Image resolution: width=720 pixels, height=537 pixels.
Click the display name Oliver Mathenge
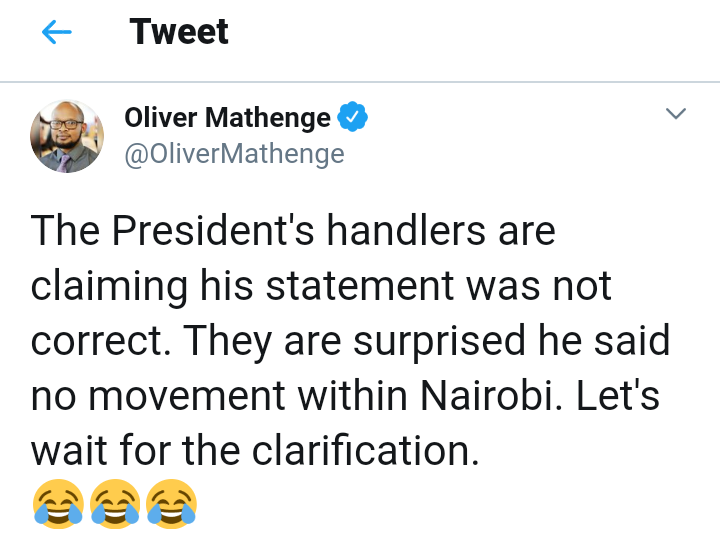[x=227, y=118]
